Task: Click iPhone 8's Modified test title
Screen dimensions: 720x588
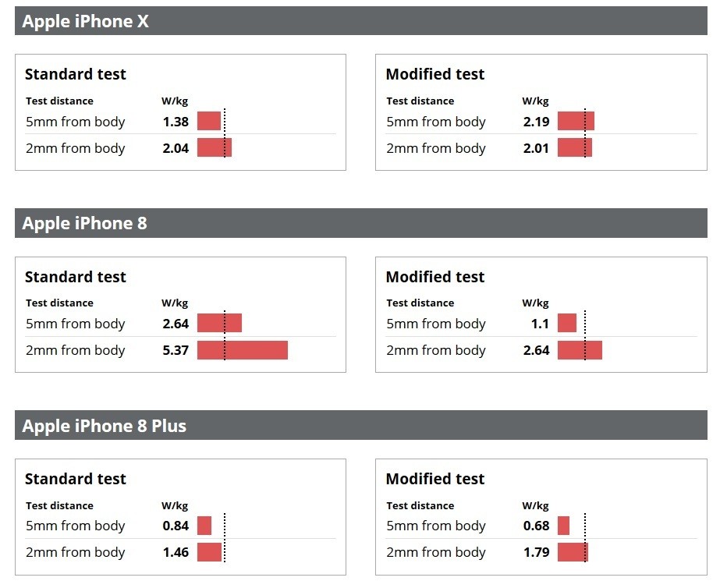Action: pos(435,277)
